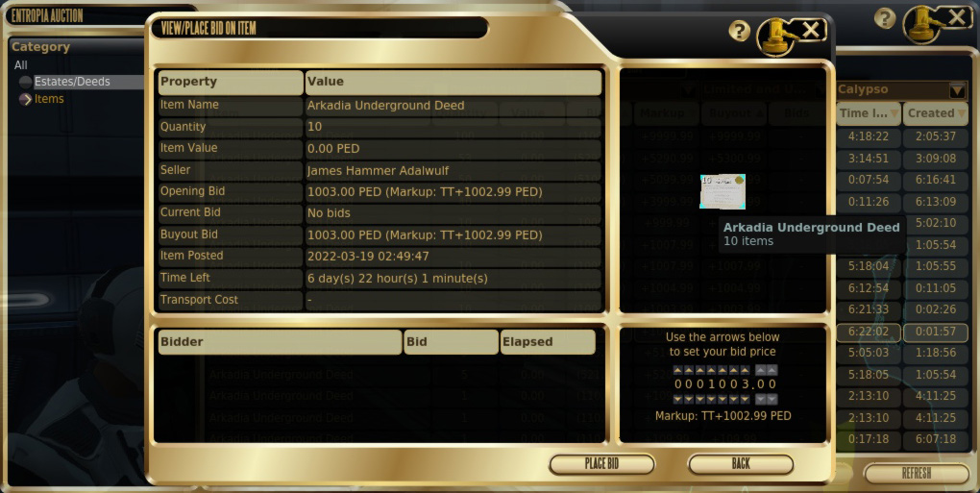This screenshot has height=493, width=980.
Task: Click the Back button
Action: (x=741, y=464)
